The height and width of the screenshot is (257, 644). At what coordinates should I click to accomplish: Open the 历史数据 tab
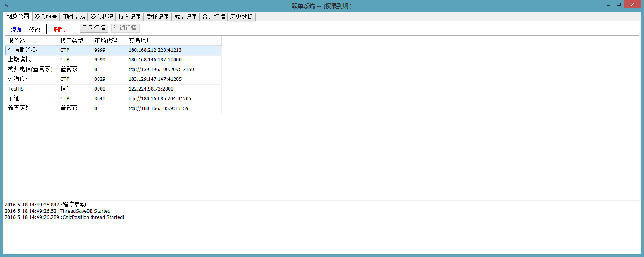coord(241,17)
